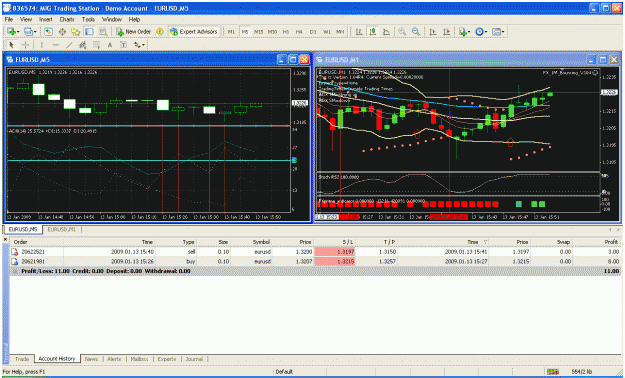Select the crosshair tool
This screenshot has width=625, height=378.
pyautogui.click(x=25, y=45)
